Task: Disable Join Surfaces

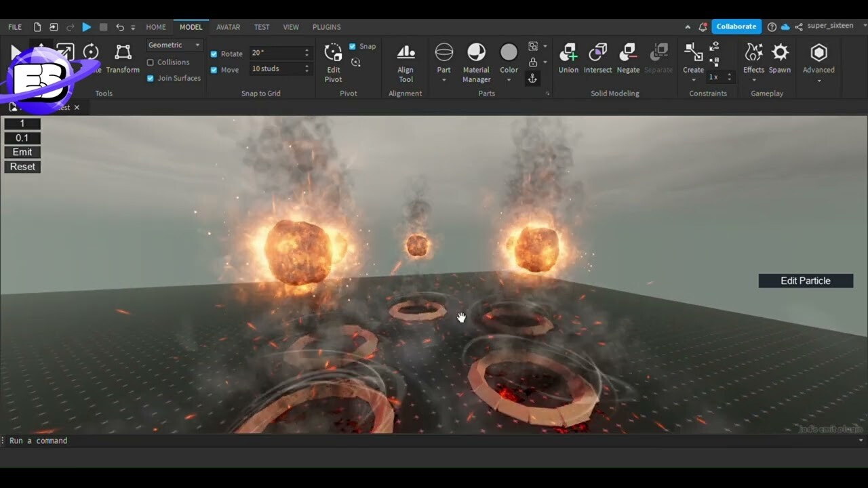Action: tap(150, 78)
